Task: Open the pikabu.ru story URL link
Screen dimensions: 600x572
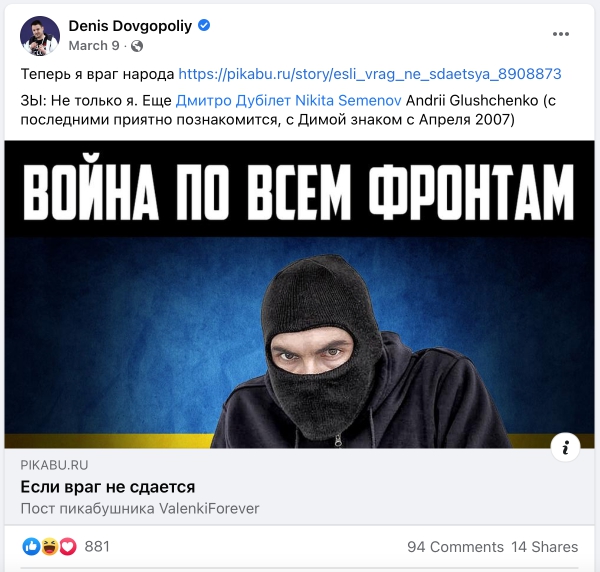Action: pos(370,74)
